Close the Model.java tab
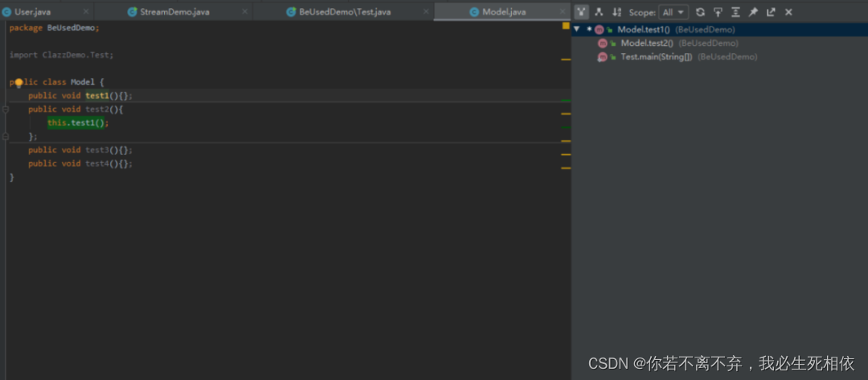Image resolution: width=868 pixels, height=380 pixels. 562,11
